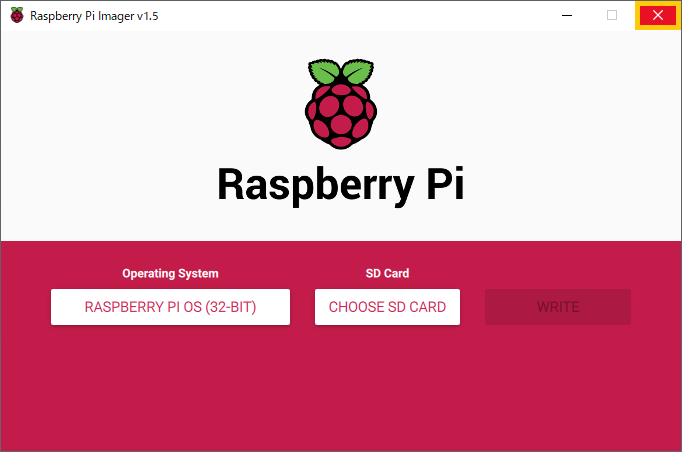The height and width of the screenshot is (452, 682).
Task: Click the greyed-out maximize window button
Action: pos(612,15)
